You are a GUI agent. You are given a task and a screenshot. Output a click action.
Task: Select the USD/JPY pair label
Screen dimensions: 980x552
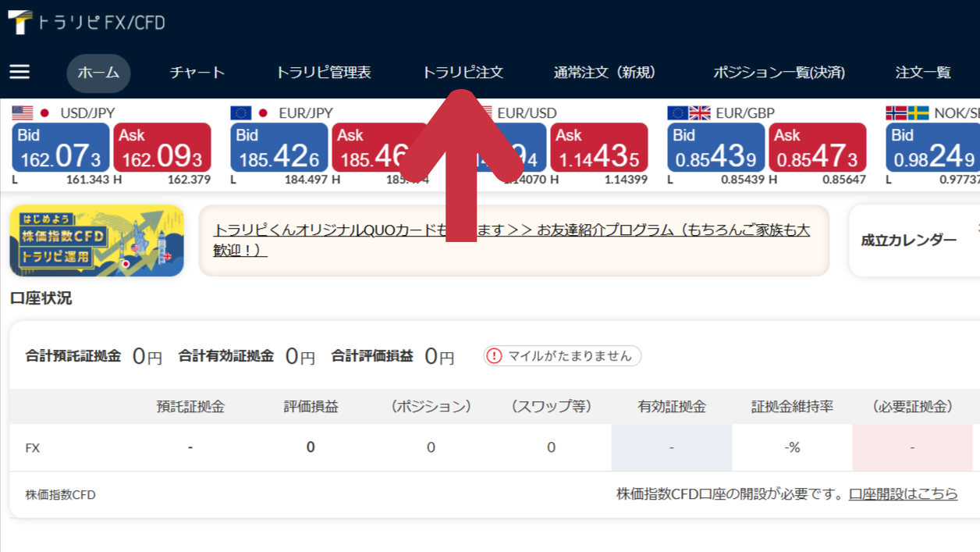tap(87, 113)
